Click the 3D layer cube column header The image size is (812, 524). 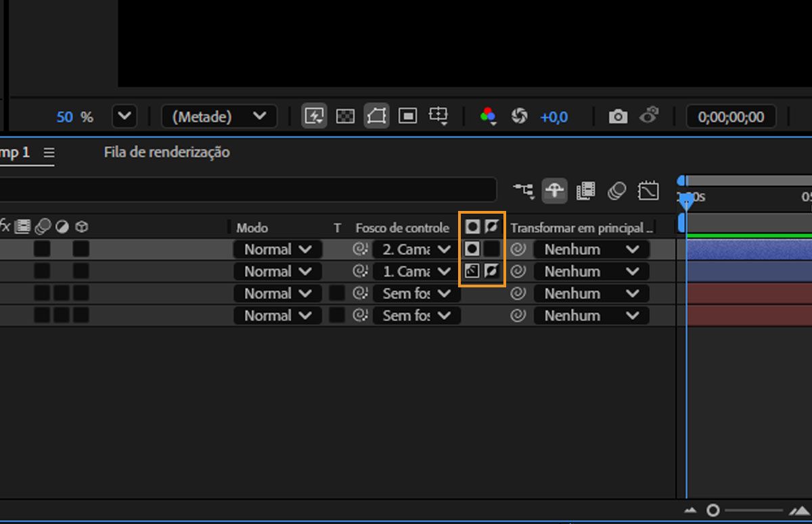pyautogui.click(x=81, y=227)
